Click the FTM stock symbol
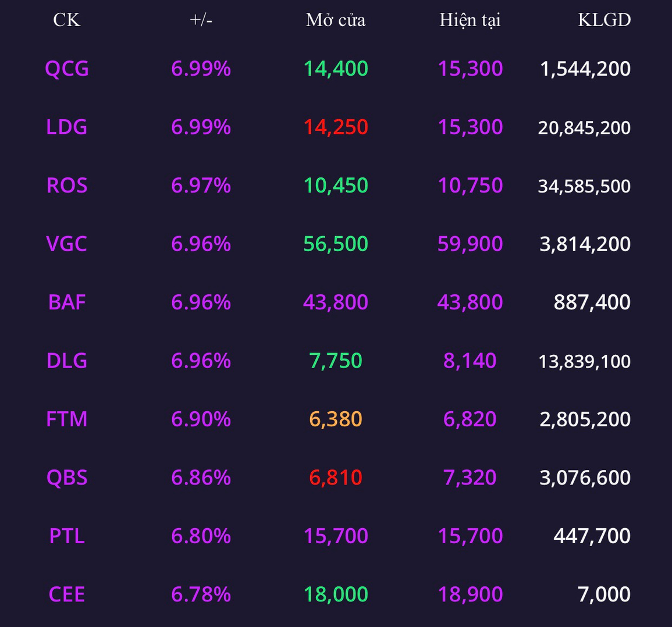 67,419
